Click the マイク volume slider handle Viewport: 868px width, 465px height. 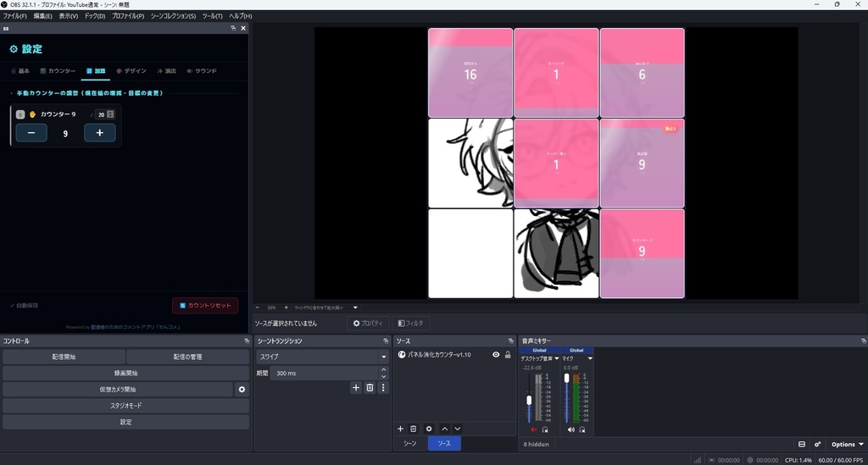pos(566,379)
